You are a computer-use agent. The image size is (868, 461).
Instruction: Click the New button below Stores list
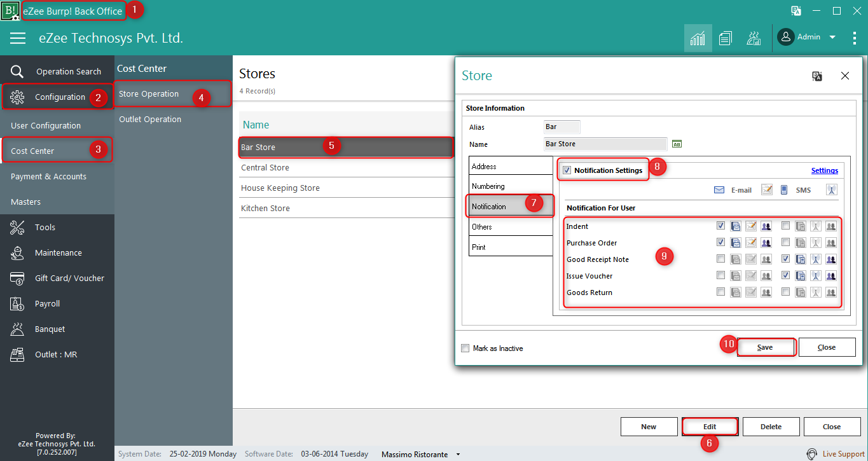649,427
